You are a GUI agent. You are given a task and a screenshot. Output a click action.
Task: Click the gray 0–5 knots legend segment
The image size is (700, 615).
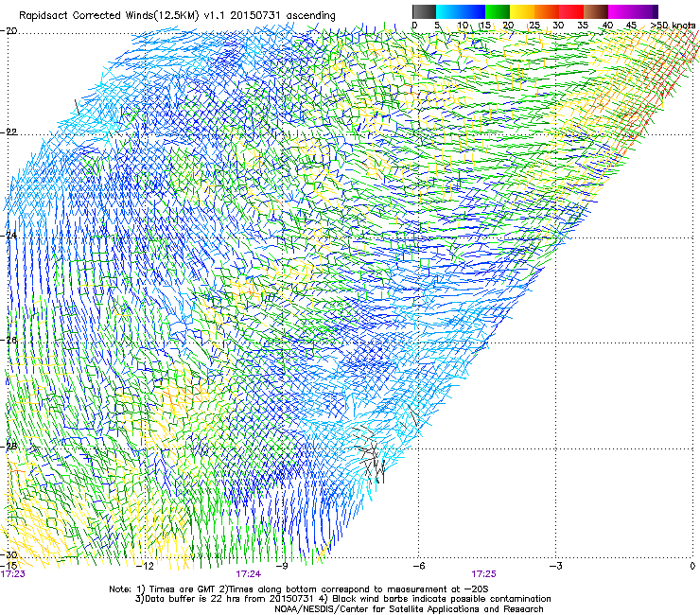pos(424,11)
